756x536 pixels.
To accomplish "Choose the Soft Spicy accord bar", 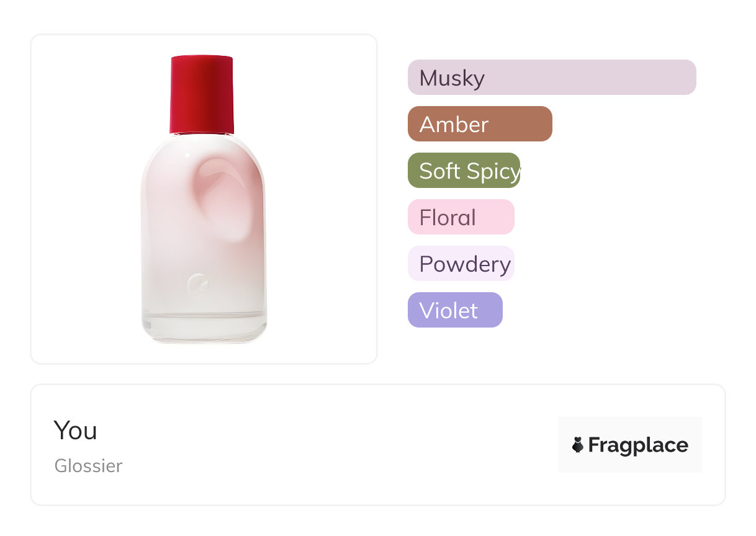I will point(464,171).
